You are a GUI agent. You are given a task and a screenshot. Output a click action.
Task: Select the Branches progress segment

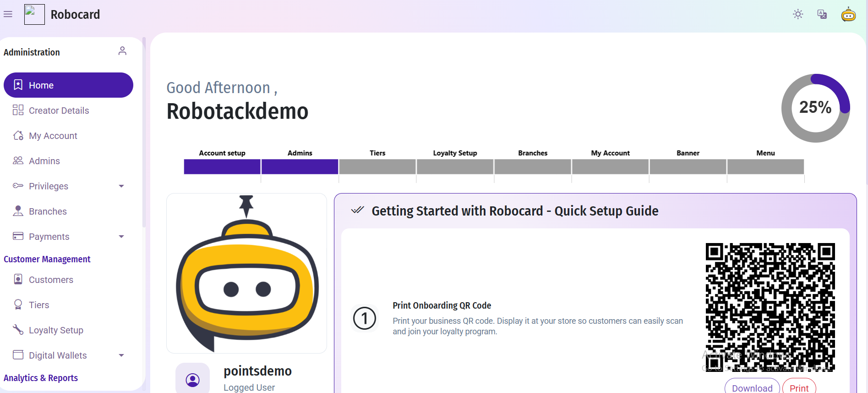pyautogui.click(x=533, y=166)
